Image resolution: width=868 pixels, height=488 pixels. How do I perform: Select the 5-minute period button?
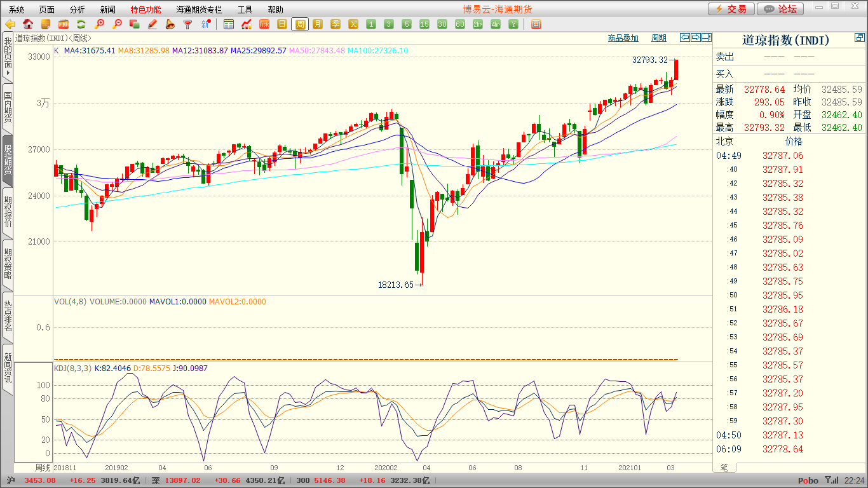click(407, 24)
